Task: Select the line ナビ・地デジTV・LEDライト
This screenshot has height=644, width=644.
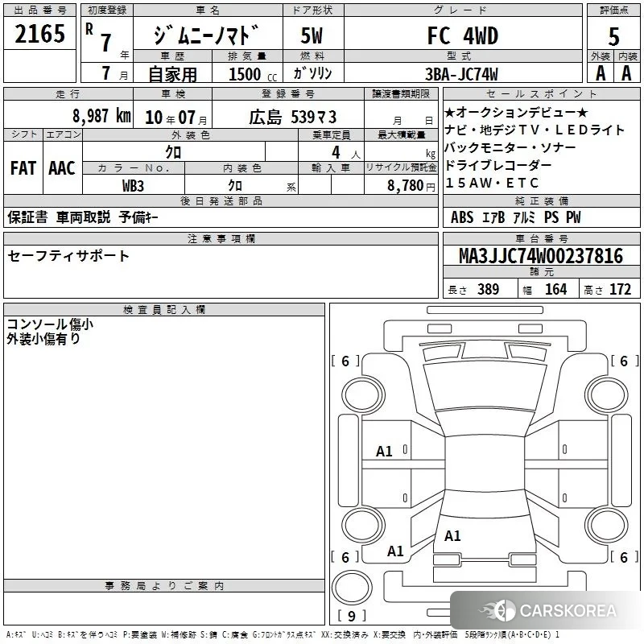Action: (x=535, y=130)
